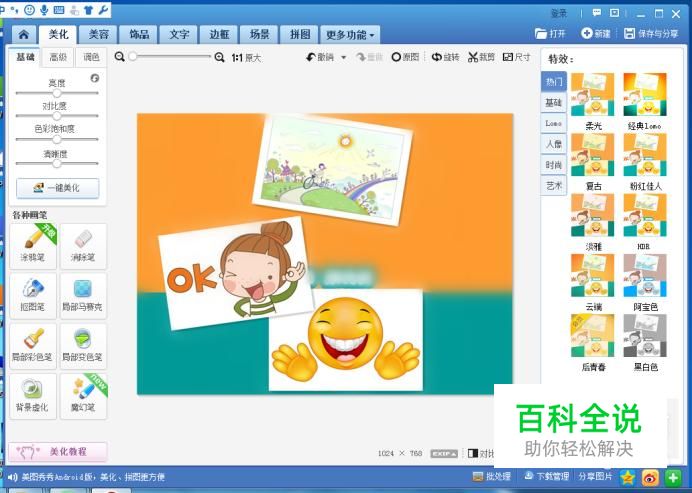Screen dimensions: 692x493
Task: Select the 魔幻笔 magic pen tool
Action: [83, 391]
